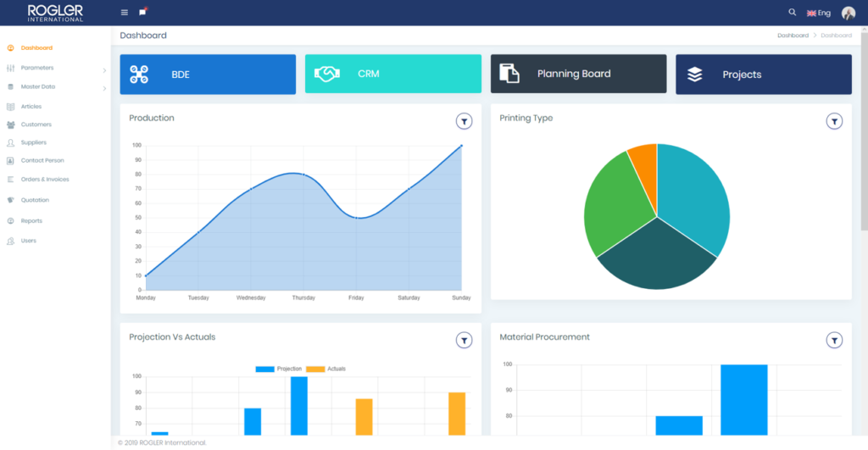Click the Material Procurement filter icon

tap(834, 340)
